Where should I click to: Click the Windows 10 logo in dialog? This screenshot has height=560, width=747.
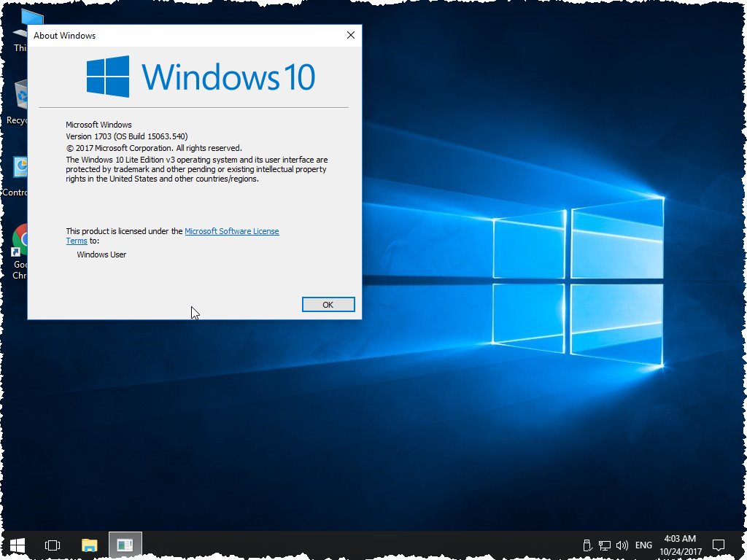point(201,76)
